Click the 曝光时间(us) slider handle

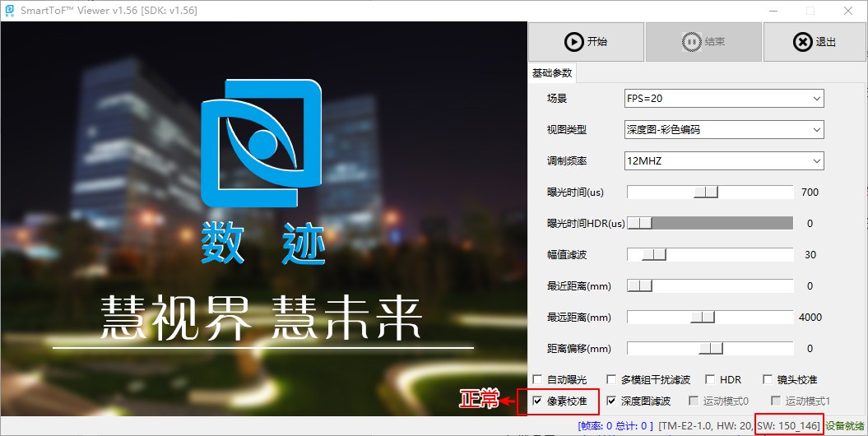[707, 192]
